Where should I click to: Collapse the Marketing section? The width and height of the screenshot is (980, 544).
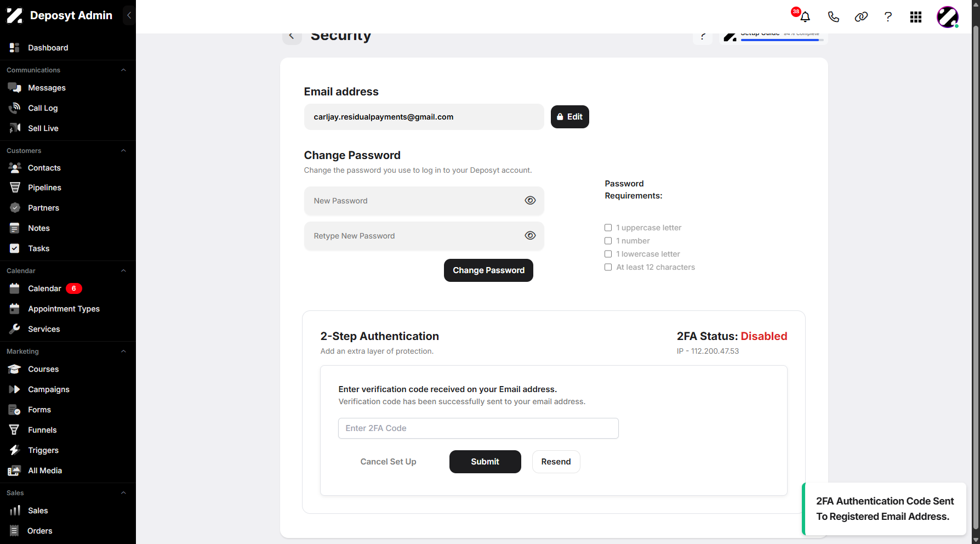(x=123, y=352)
